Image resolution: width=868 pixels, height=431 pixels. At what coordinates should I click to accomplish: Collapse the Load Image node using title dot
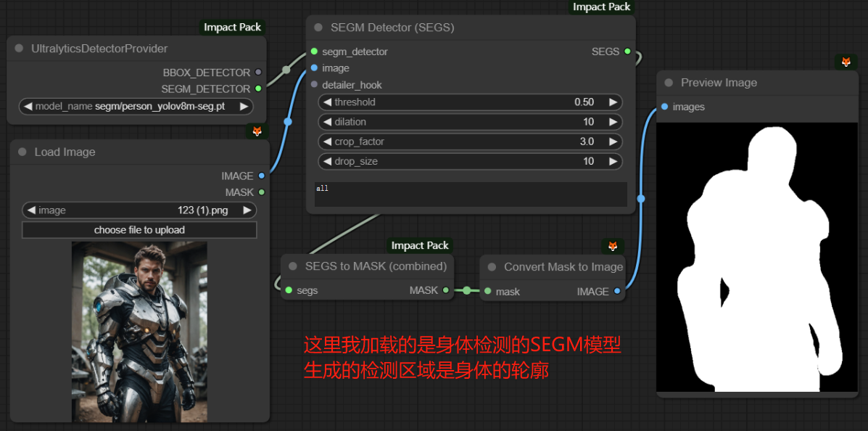pyautogui.click(x=22, y=152)
